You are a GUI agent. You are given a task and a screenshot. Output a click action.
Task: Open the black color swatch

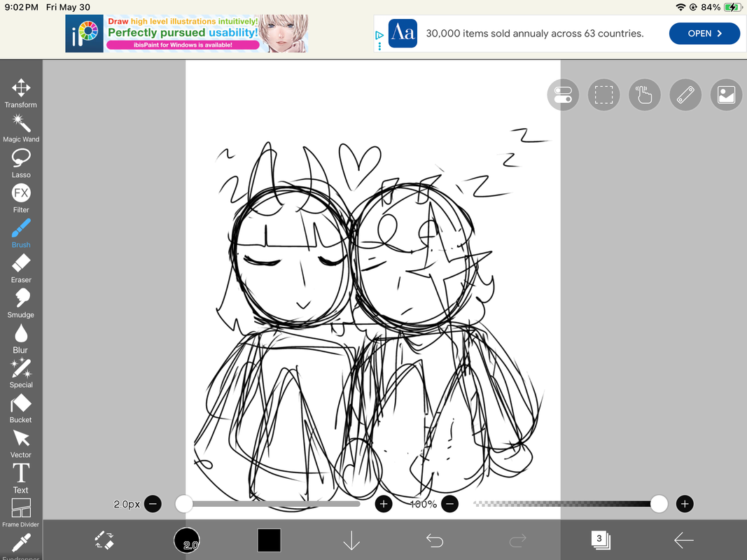269,540
